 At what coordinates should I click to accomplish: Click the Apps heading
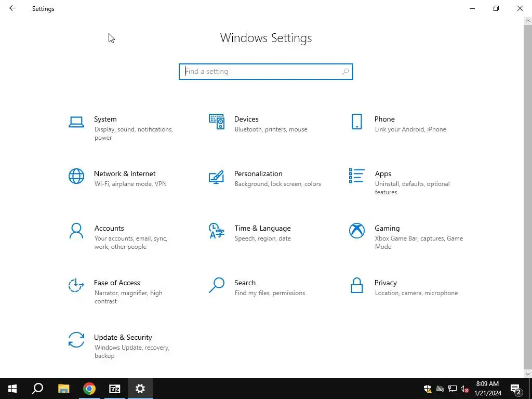pyautogui.click(x=383, y=174)
